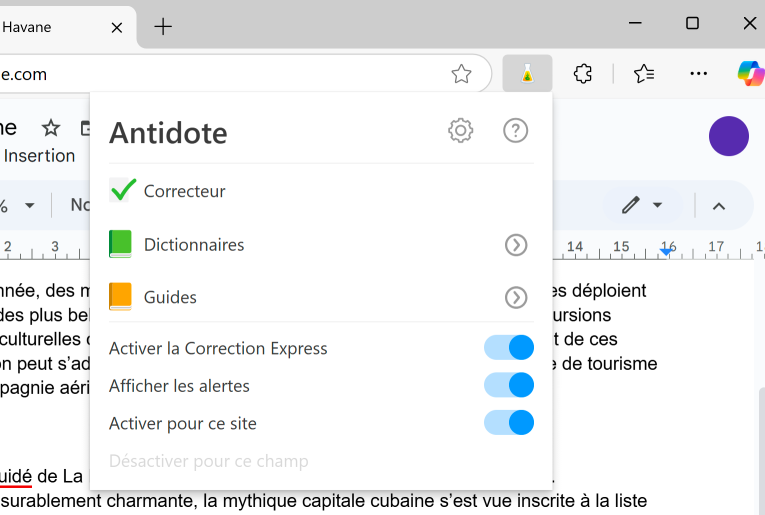The width and height of the screenshot is (765, 515).
Task: Open Antidote settings gear icon
Action: click(460, 130)
